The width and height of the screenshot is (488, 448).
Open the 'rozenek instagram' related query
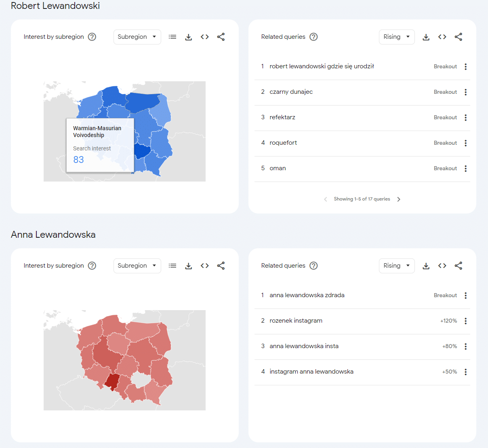296,321
